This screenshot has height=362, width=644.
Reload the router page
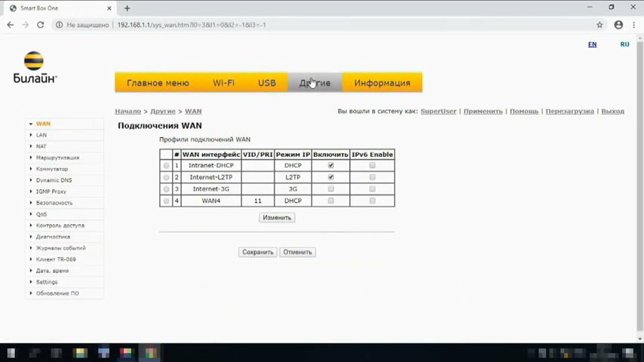40,25
